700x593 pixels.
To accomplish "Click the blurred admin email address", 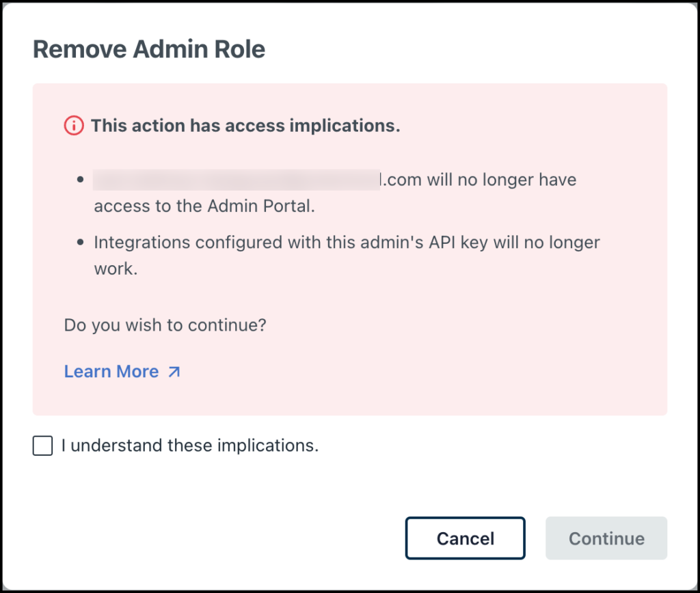I will [236, 179].
